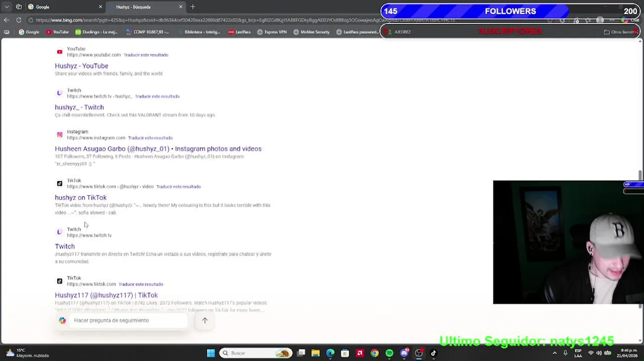Open the Google bookmark
The width and height of the screenshot is (644, 361).
point(29,32)
